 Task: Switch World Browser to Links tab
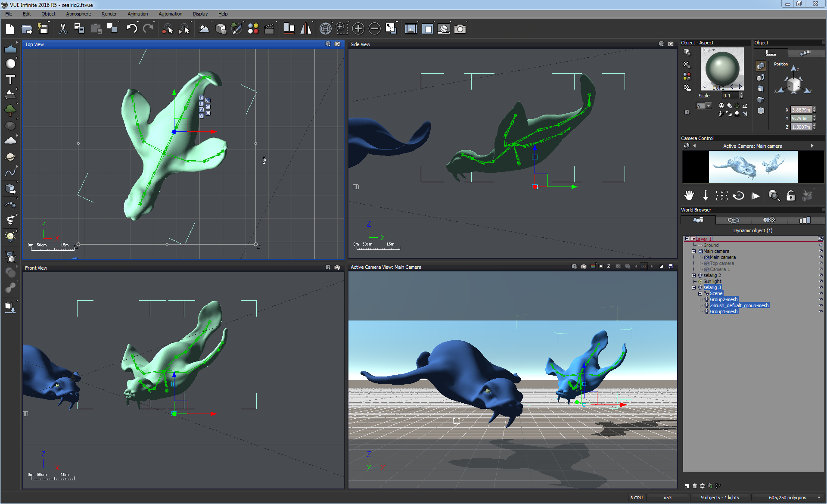(733, 220)
